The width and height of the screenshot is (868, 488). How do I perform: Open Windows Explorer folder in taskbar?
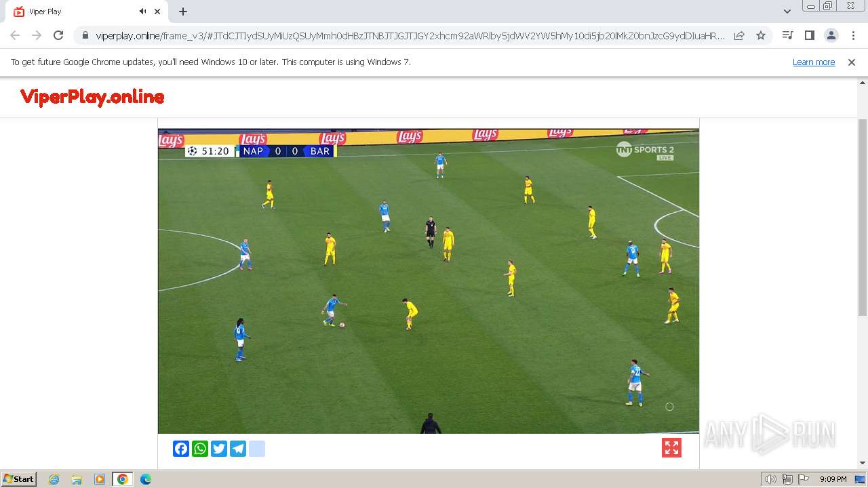coord(77,479)
